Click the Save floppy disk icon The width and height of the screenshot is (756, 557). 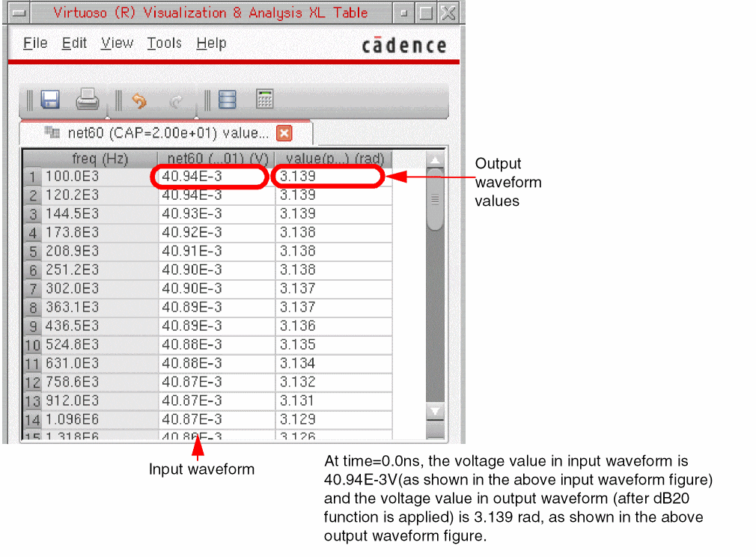[50, 100]
